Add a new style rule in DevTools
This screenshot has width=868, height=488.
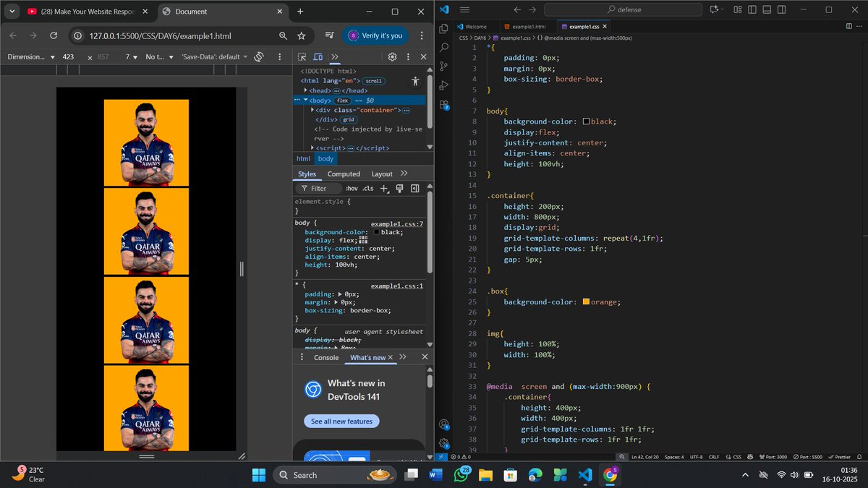pyautogui.click(x=385, y=188)
